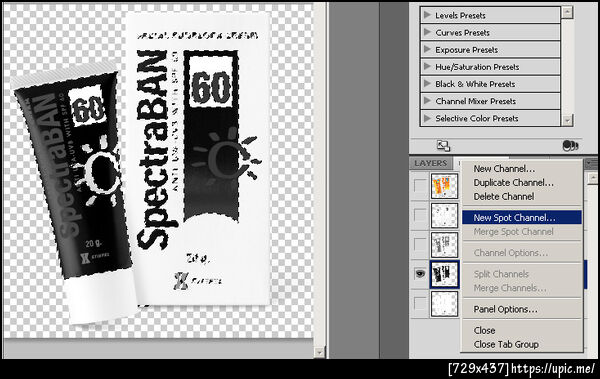This screenshot has width=600, height=379.
Task: Expand the Black & White Presets group
Action: click(427, 84)
